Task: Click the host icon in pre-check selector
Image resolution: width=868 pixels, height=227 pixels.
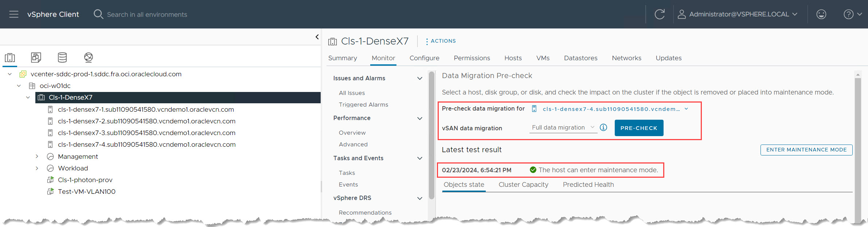Action: [534, 109]
